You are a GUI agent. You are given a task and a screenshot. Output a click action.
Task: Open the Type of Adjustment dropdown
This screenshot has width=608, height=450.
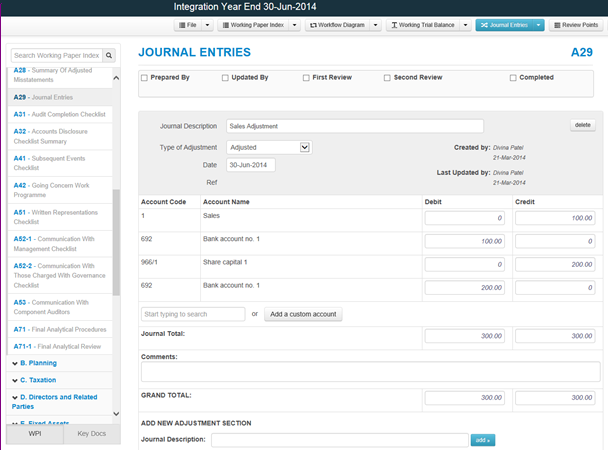click(x=269, y=147)
